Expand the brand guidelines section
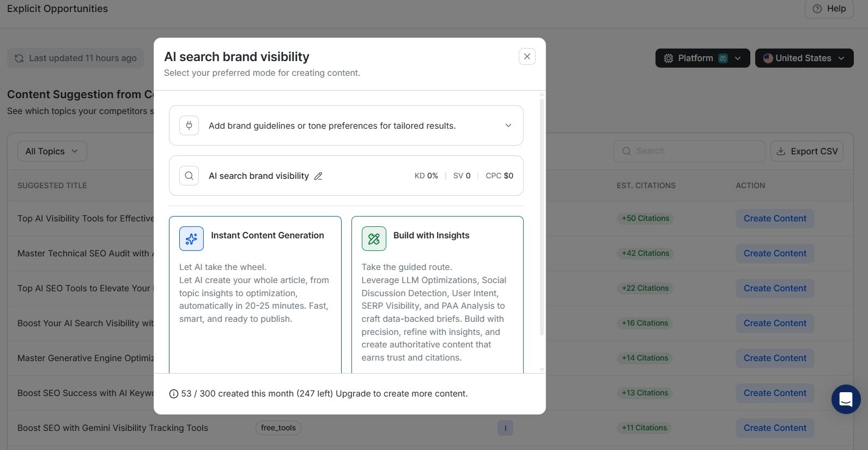This screenshot has height=450, width=868. coord(508,125)
